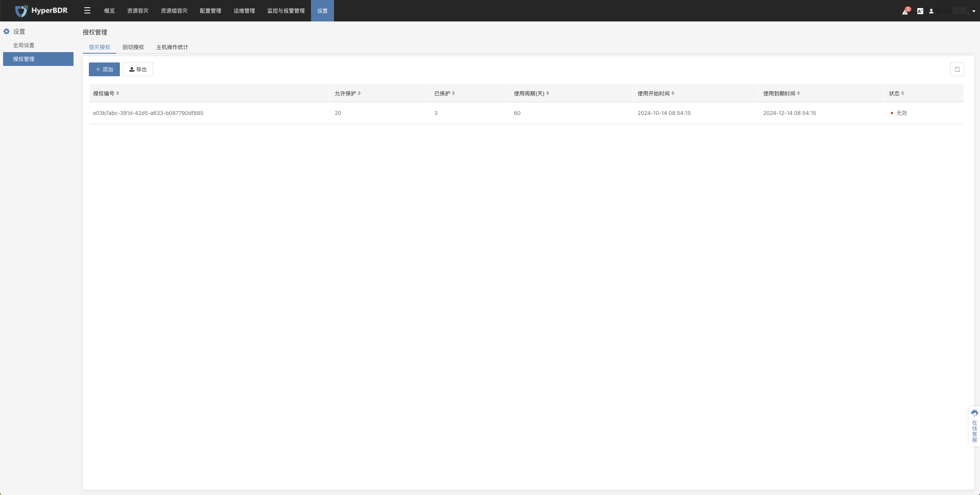Click the user profile icon
The width and height of the screenshot is (980, 495).
tap(931, 11)
